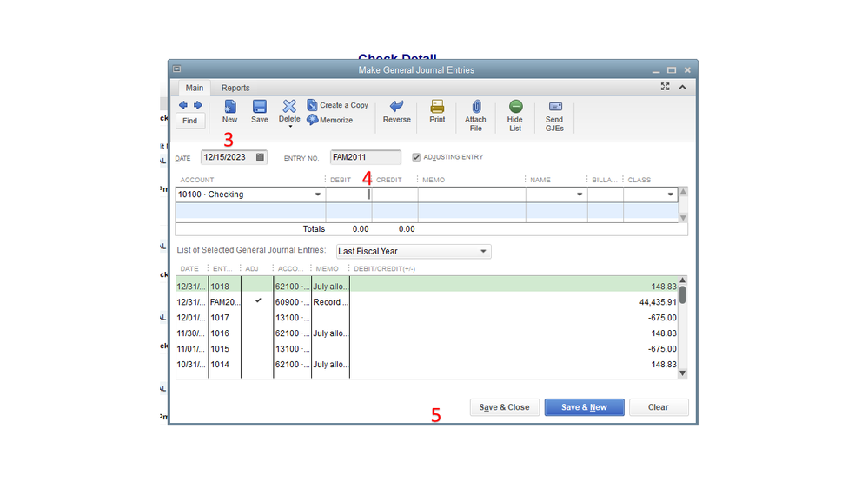This screenshot has height=488, width=868.
Task: Open the Account dropdown for Checking
Action: tap(318, 195)
